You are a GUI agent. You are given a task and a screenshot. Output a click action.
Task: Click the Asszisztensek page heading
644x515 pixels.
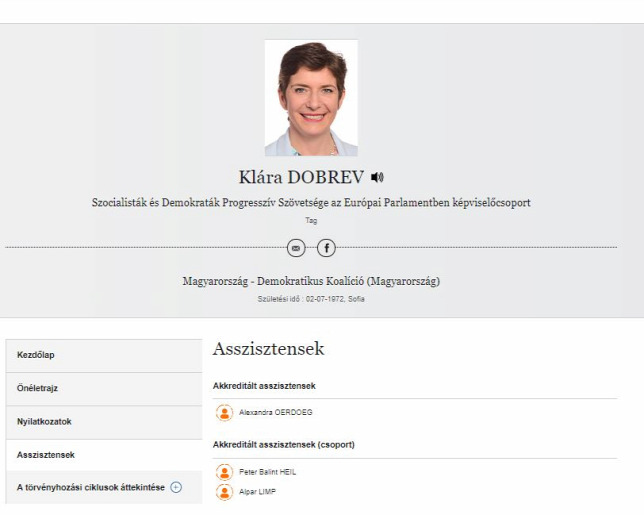click(269, 349)
